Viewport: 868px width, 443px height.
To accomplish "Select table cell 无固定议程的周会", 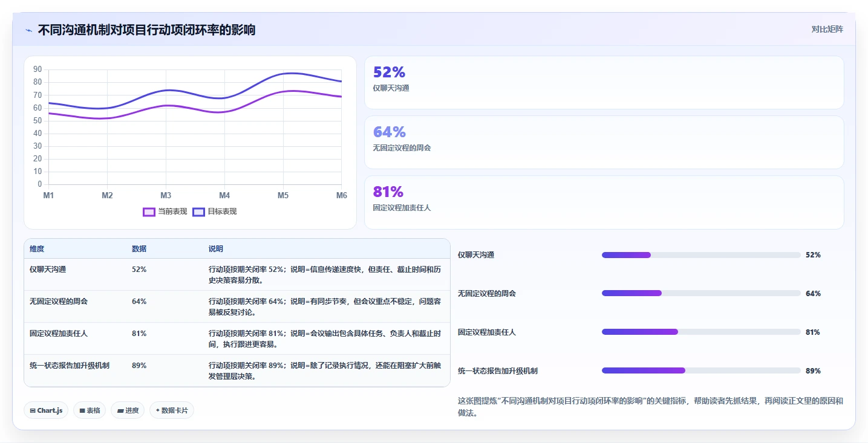I will click(59, 302).
